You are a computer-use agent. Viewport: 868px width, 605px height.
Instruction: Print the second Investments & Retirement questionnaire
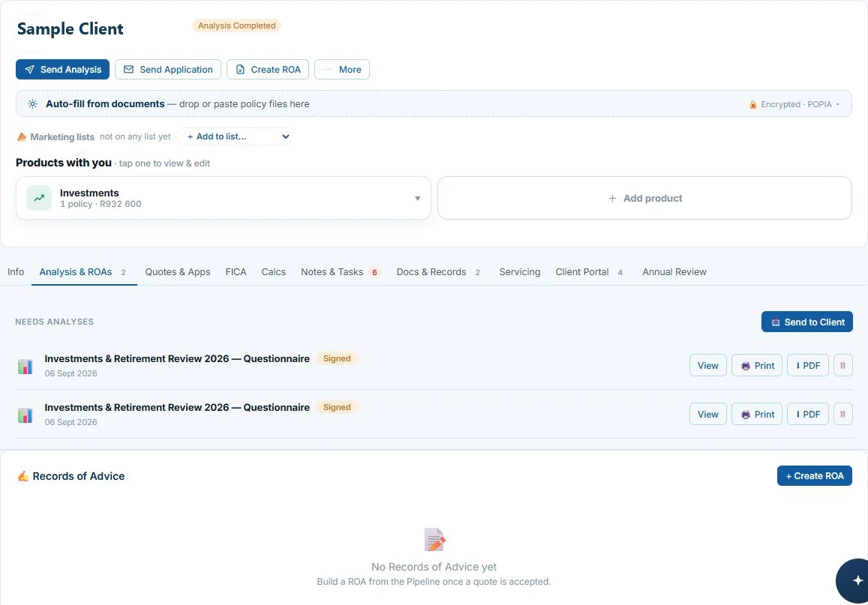click(x=757, y=415)
